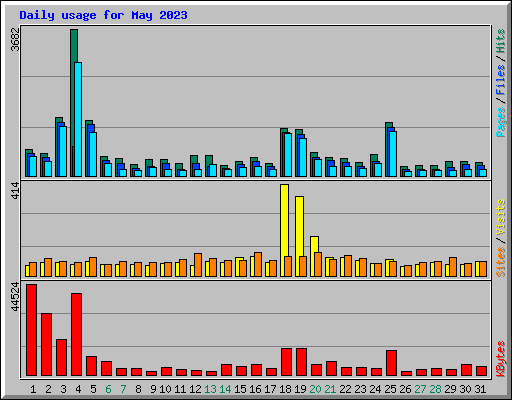512x400 pixels.
Task: Click green weekend day label 20
Action: pos(315,389)
